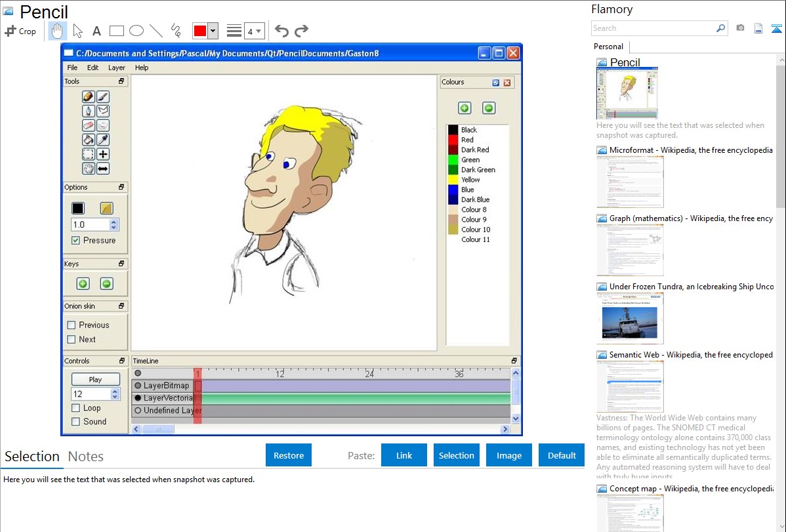
Task: Undo the last annotation
Action: [x=281, y=31]
